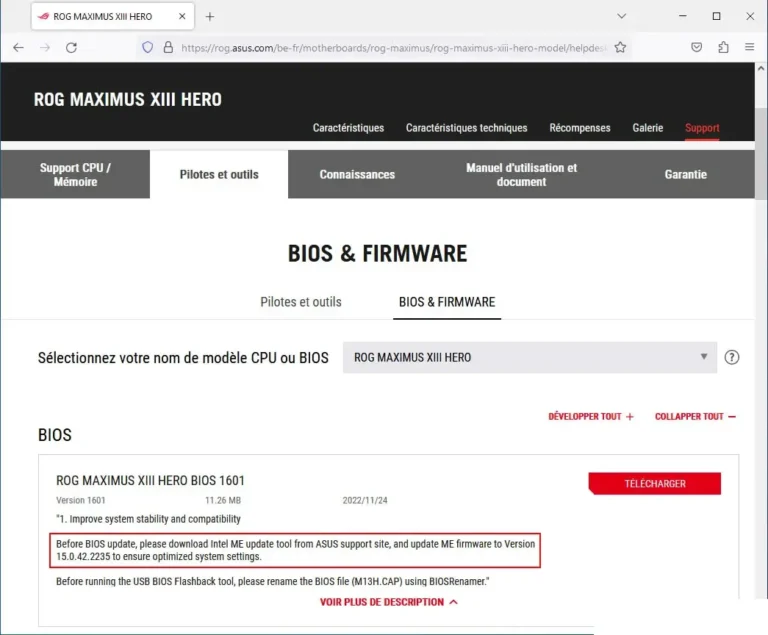The image size is (768, 635).
Task: Go to Récompenses page
Action: [x=580, y=128]
